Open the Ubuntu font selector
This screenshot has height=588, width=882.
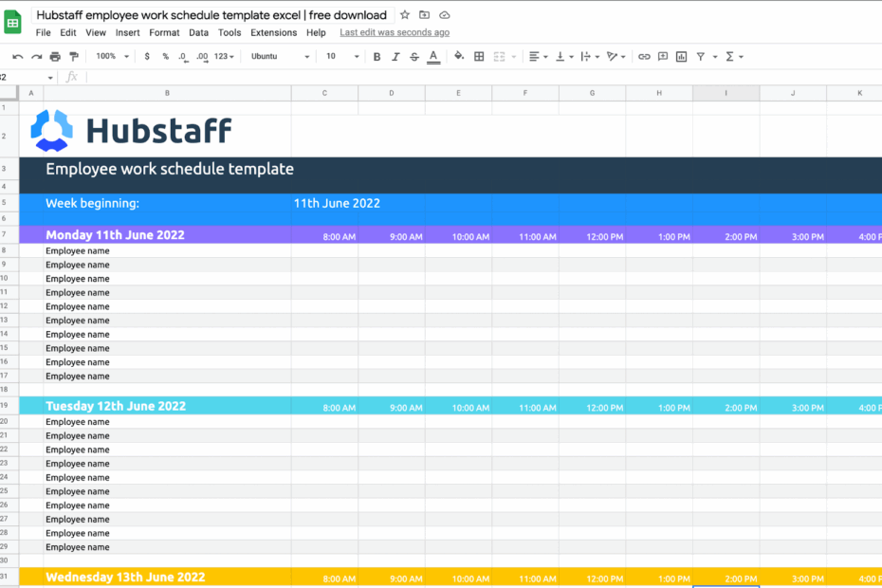tap(278, 56)
